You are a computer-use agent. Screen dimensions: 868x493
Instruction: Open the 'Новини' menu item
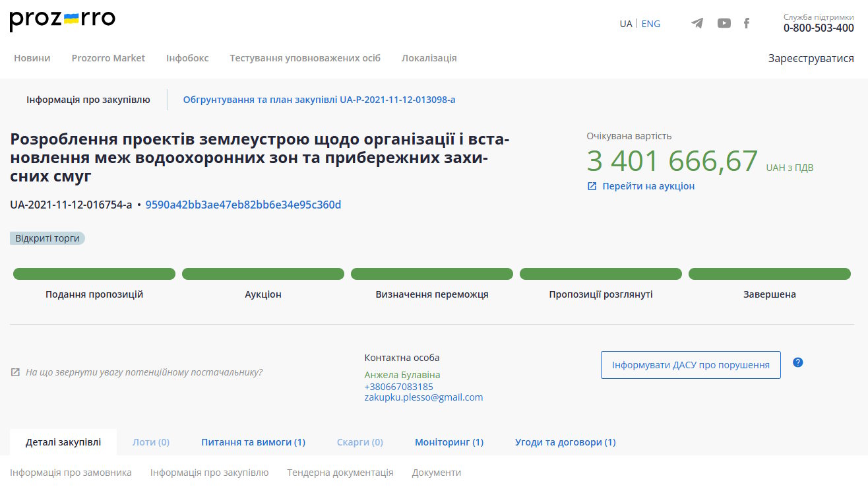[32, 58]
